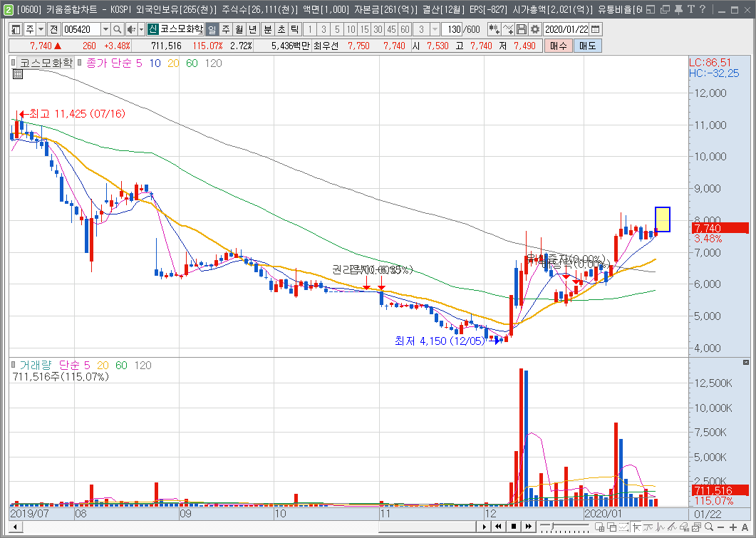Select the 15 interval button
Image resolution: width=756 pixels, height=538 pixels.
point(364,29)
